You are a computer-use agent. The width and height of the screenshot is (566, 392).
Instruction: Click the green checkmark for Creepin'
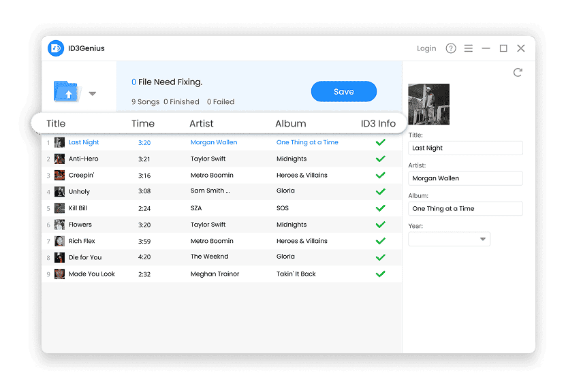[x=381, y=176]
